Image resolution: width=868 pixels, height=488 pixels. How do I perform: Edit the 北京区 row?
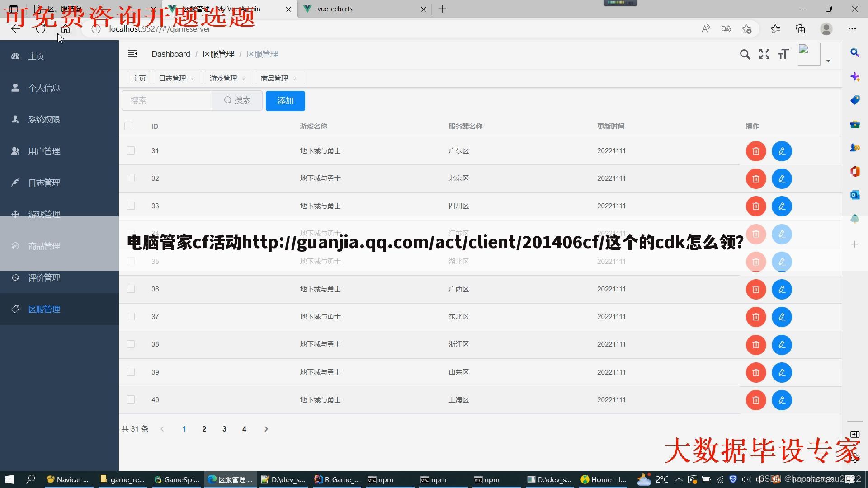point(782,179)
